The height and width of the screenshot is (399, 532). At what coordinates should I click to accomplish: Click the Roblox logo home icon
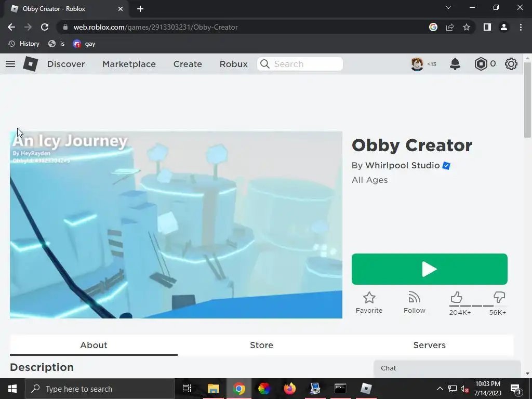[x=30, y=64]
